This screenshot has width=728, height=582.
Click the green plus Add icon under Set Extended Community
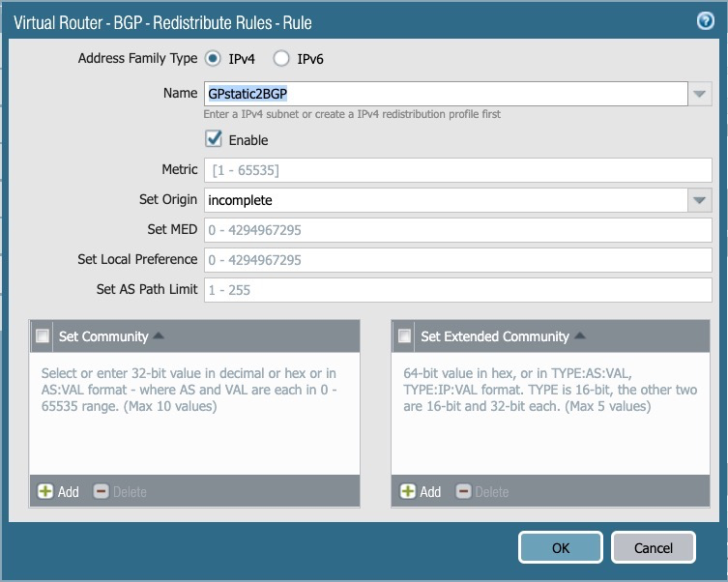(x=407, y=491)
